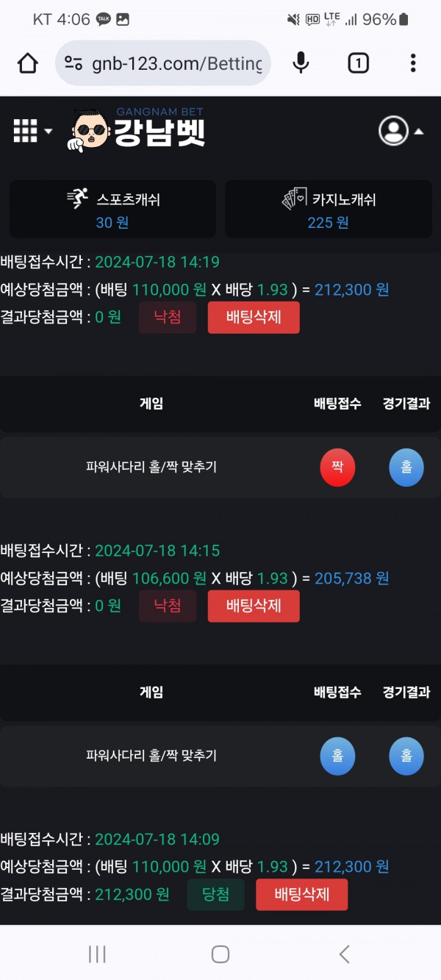Tap the red 짝 bet circle
This screenshot has width=441, height=980.
coord(338,468)
